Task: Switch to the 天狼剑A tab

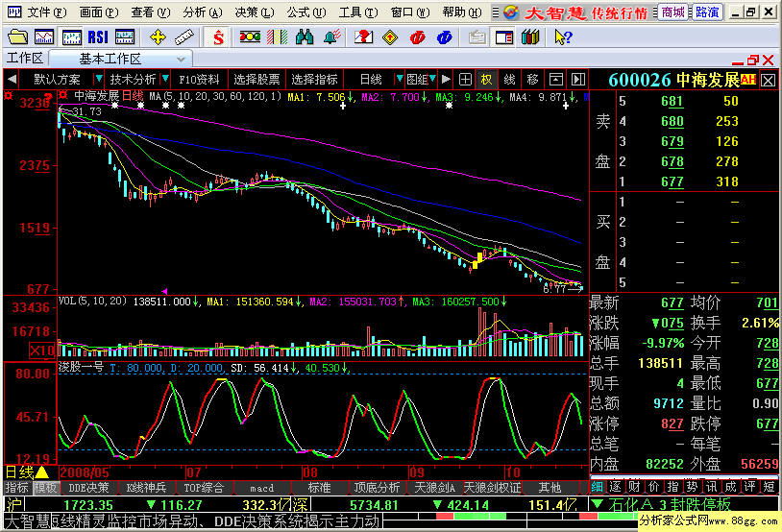Action: pos(434,488)
